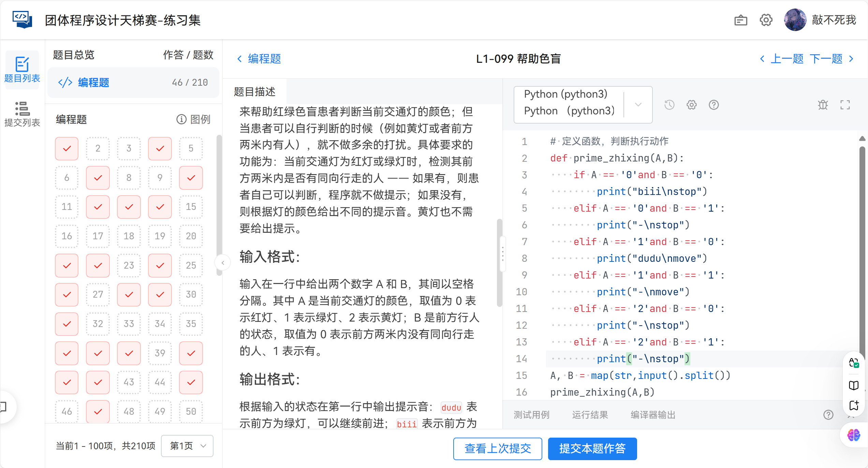This screenshot has width=868, height=468.
Task: Switch to the 运行结果 tab
Action: coord(590,415)
